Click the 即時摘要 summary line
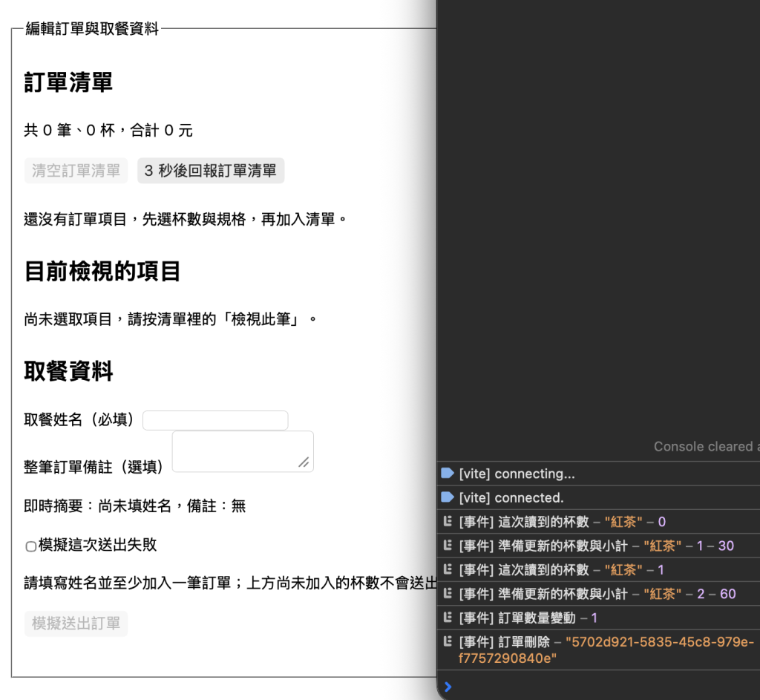 point(135,506)
